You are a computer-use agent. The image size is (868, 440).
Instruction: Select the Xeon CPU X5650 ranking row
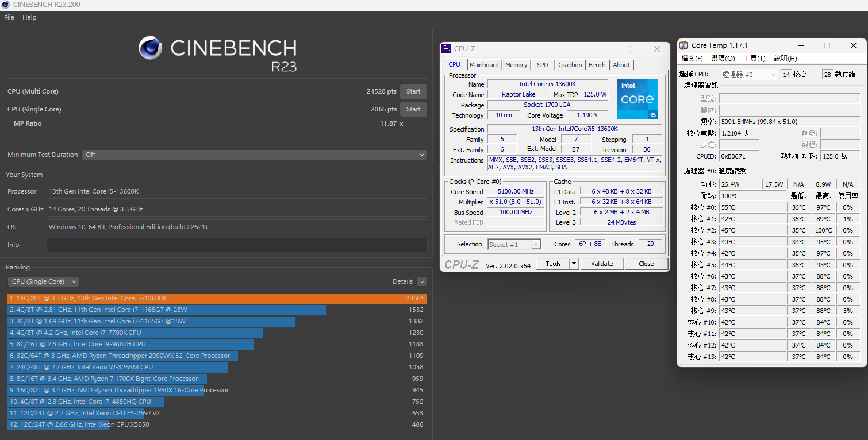pos(217,425)
